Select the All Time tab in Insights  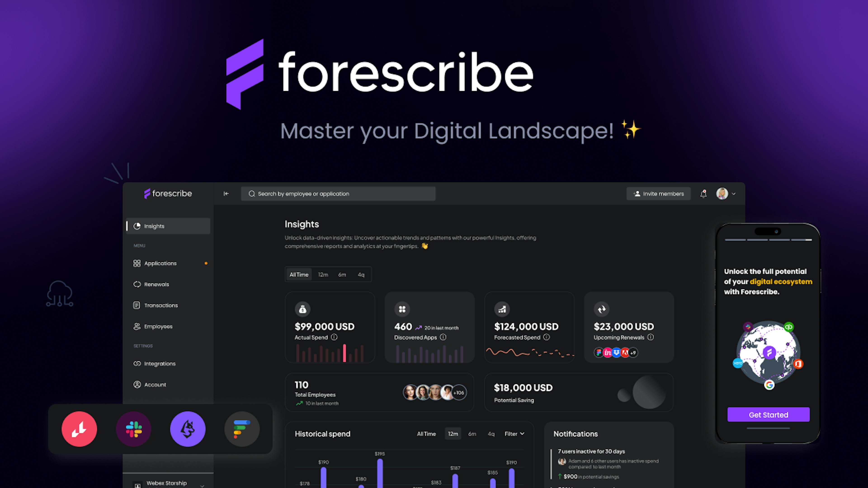[299, 274]
